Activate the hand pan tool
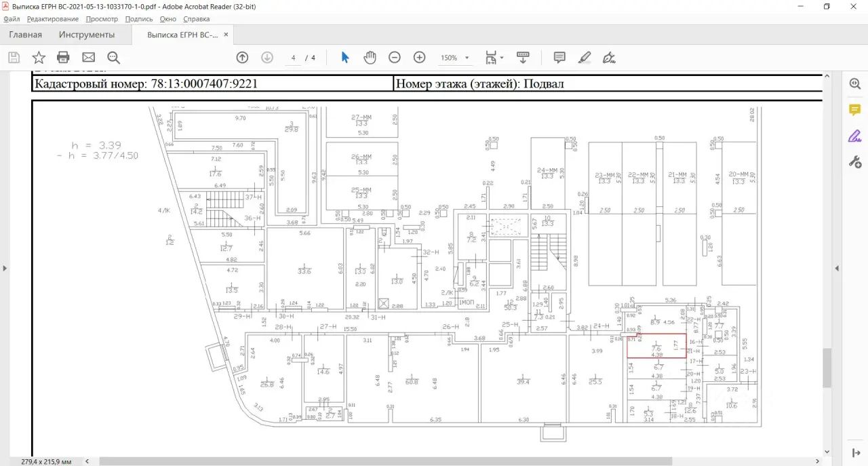 point(370,58)
